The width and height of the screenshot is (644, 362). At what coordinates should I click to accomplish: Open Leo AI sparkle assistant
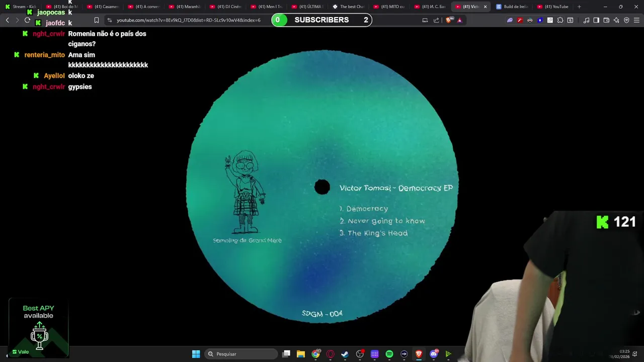[x=616, y=20]
